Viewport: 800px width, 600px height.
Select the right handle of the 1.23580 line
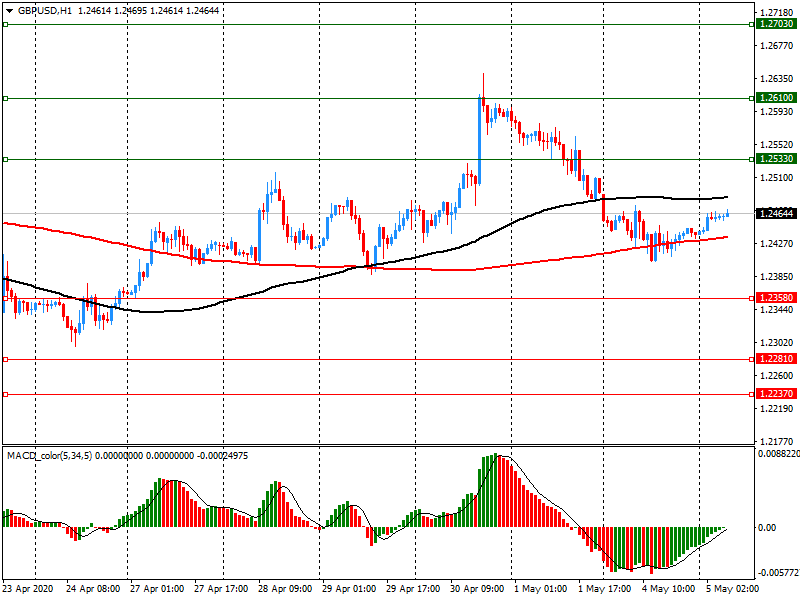tap(752, 298)
